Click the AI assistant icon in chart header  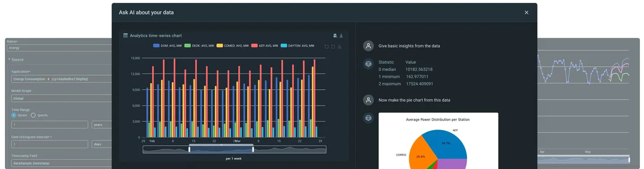coord(335,35)
